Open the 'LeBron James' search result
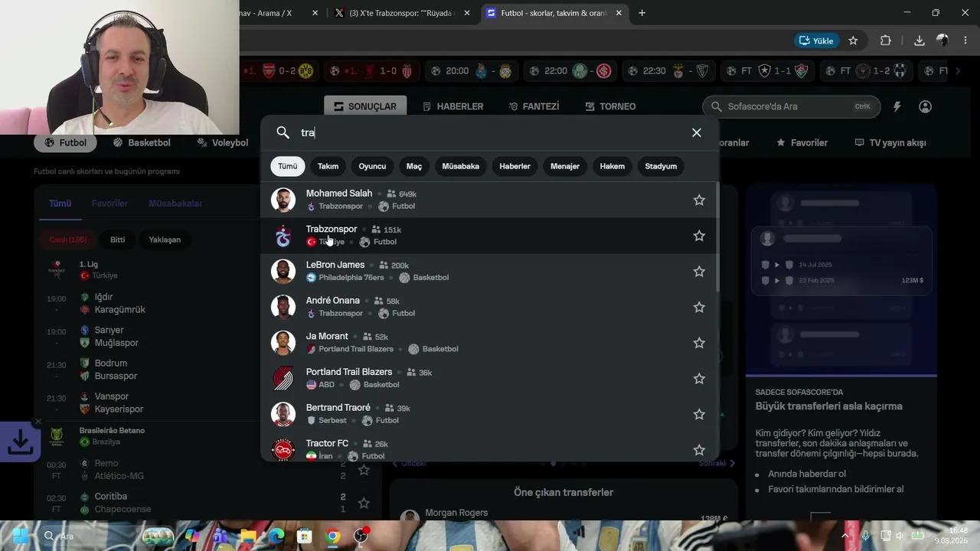The image size is (980, 551). (490, 271)
